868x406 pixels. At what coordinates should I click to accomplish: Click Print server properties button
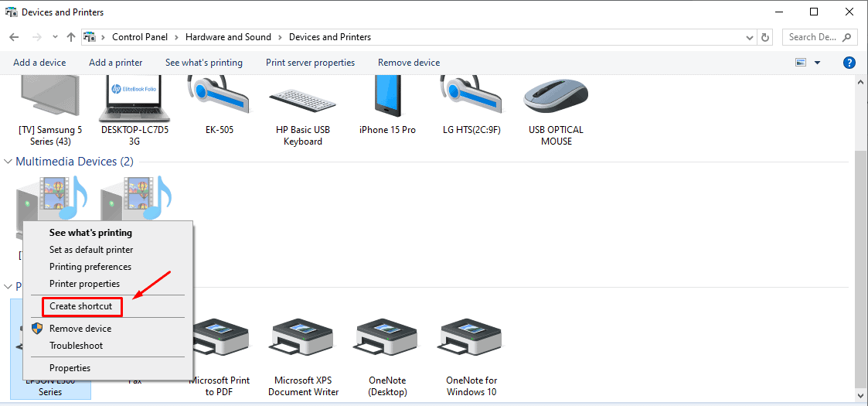pos(310,63)
